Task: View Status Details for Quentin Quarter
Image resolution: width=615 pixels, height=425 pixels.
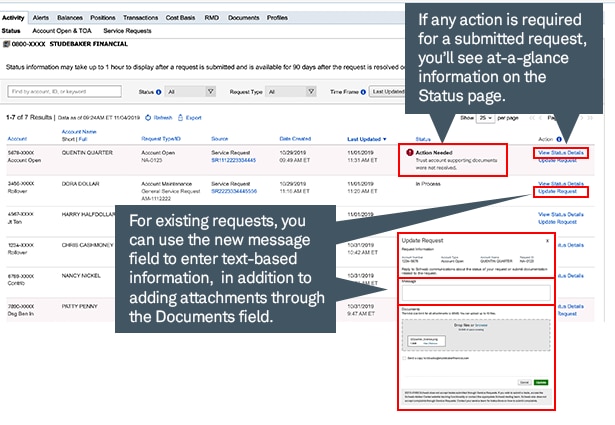Action: pyautogui.click(x=561, y=153)
